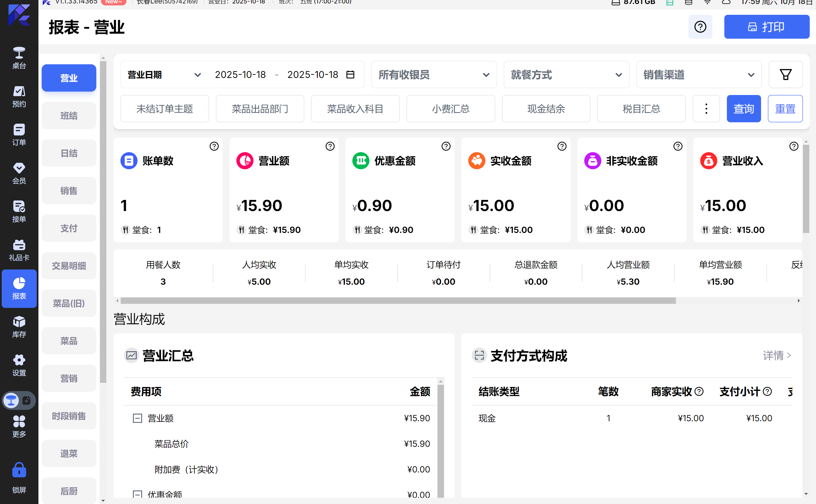816x504 pixels.
Task: Toggle the 小费汇总 filter chip
Action: pos(450,109)
